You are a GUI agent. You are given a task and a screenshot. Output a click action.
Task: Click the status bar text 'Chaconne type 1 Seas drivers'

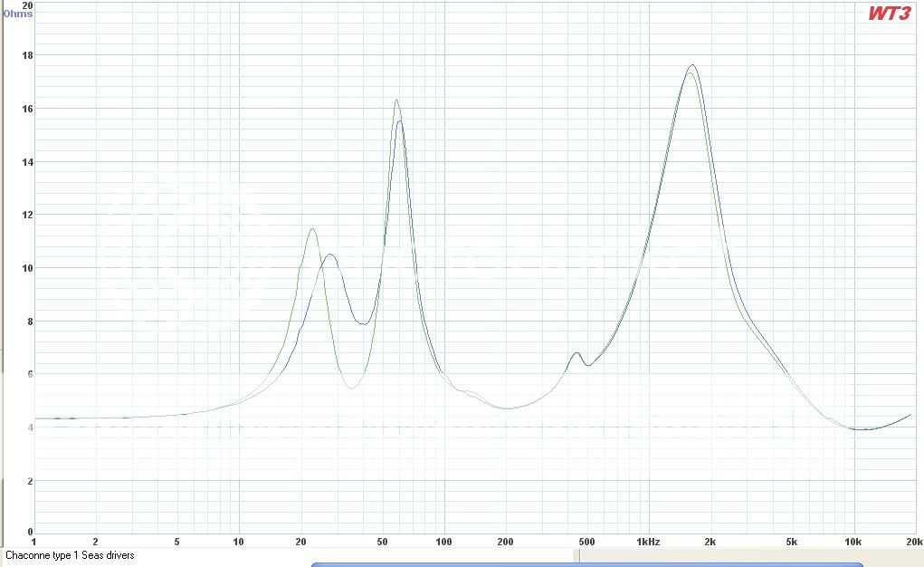point(70,554)
